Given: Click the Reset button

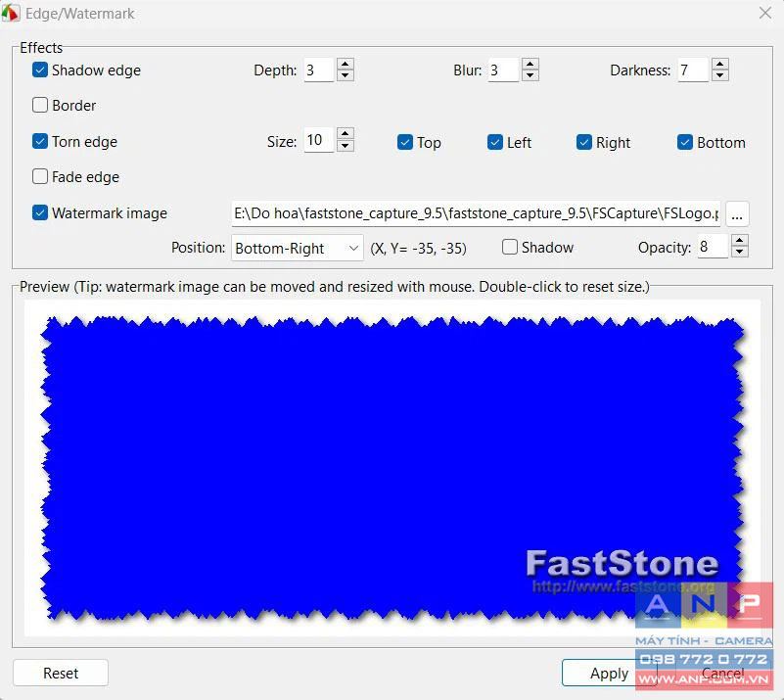Looking at the screenshot, I should point(61,673).
